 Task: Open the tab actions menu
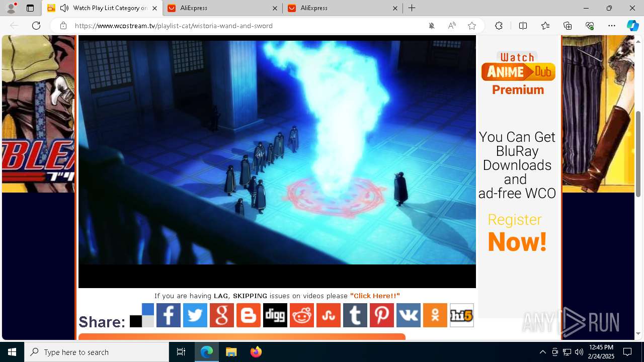pyautogui.click(x=30, y=8)
